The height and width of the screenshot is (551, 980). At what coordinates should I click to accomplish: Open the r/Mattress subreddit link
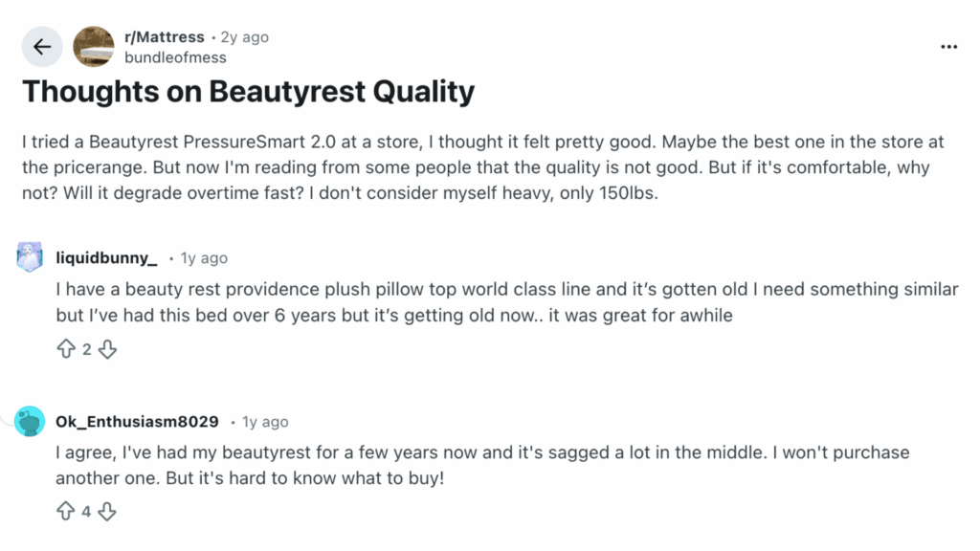(165, 36)
